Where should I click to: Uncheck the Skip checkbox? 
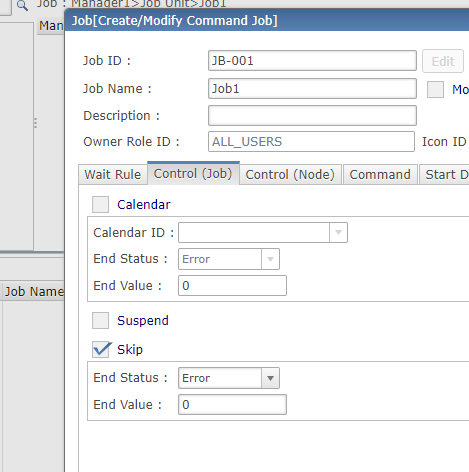pyautogui.click(x=100, y=349)
